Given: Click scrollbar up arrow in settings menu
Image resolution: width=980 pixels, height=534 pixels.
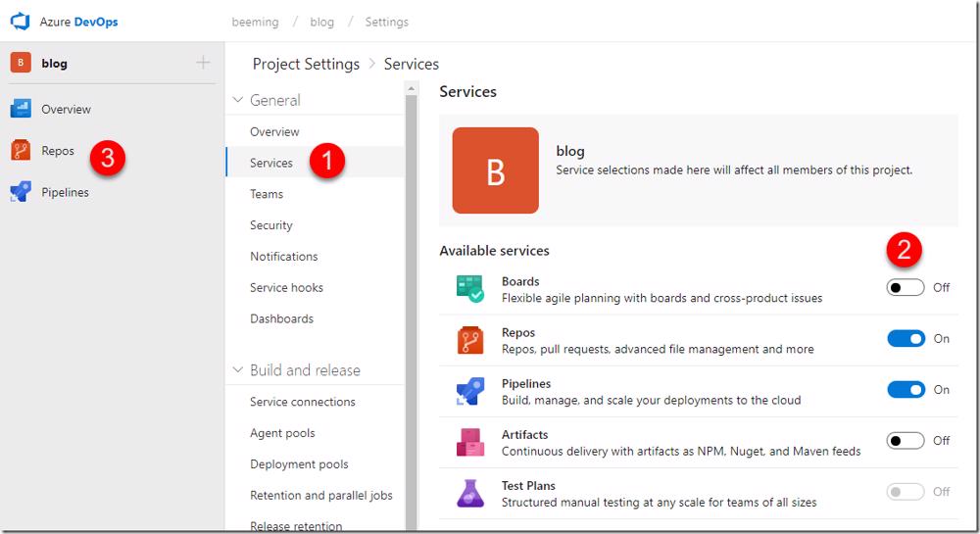Looking at the screenshot, I should [x=412, y=89].
